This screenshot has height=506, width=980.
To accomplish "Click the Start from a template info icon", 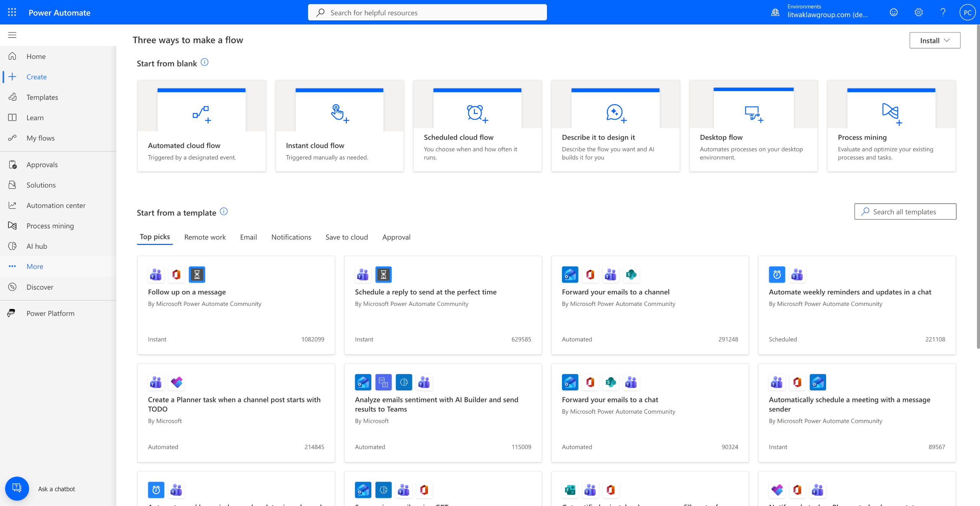I will tap(224, 212).
